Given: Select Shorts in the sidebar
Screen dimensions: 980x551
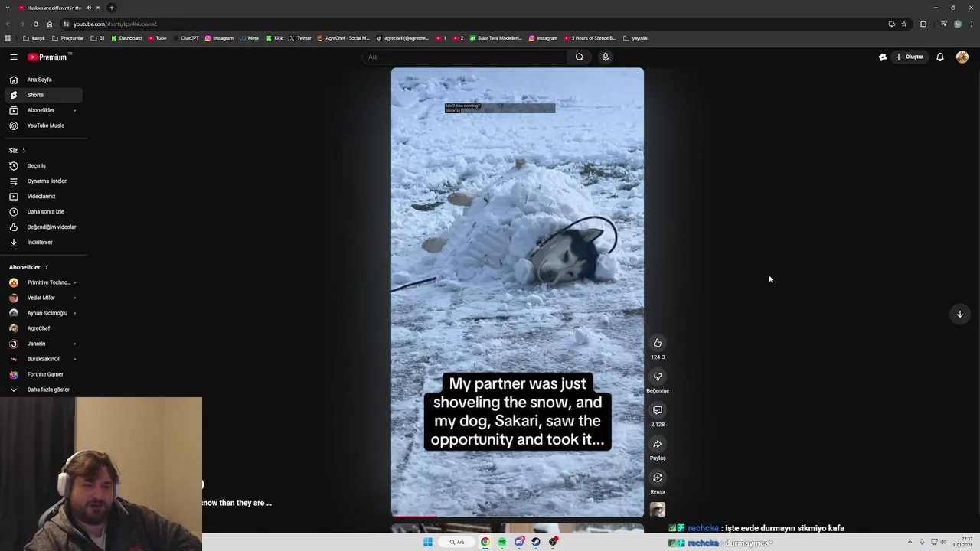Looking at the screenshot, I should pos(43,95).
